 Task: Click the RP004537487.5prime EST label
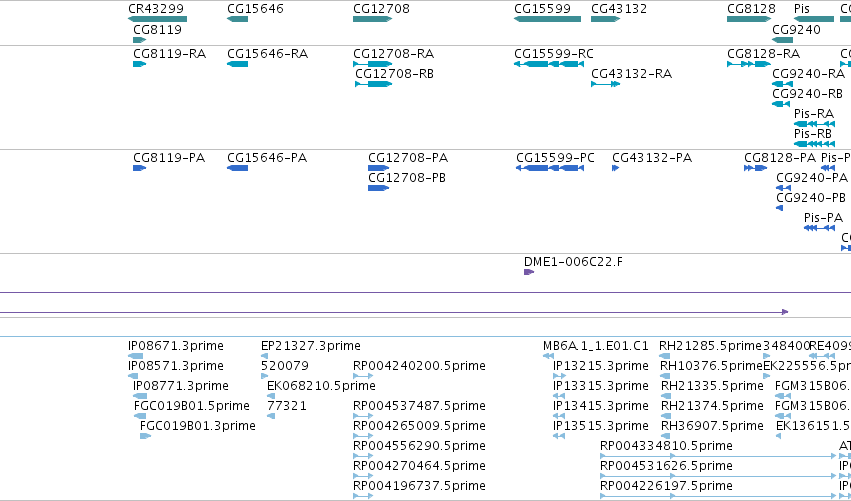[420, 407]
